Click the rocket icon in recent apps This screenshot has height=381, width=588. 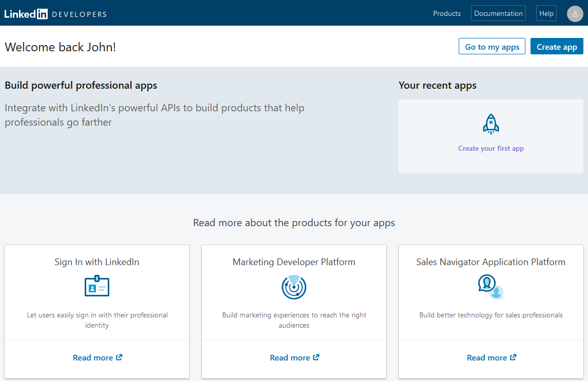pyautogui.click(x=491, y=125)
